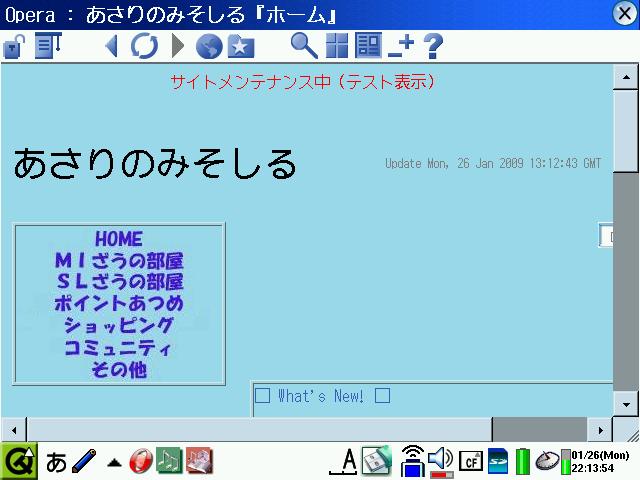Image resolution: width=640 pixels, height=480 pixels.
Task: Open the windows grid icon
Action: pos(337,45)
